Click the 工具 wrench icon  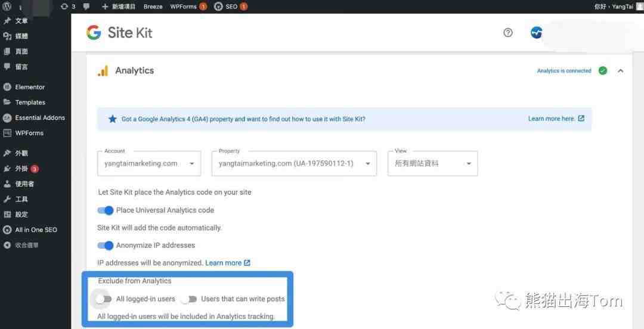[x=7, y=199]
